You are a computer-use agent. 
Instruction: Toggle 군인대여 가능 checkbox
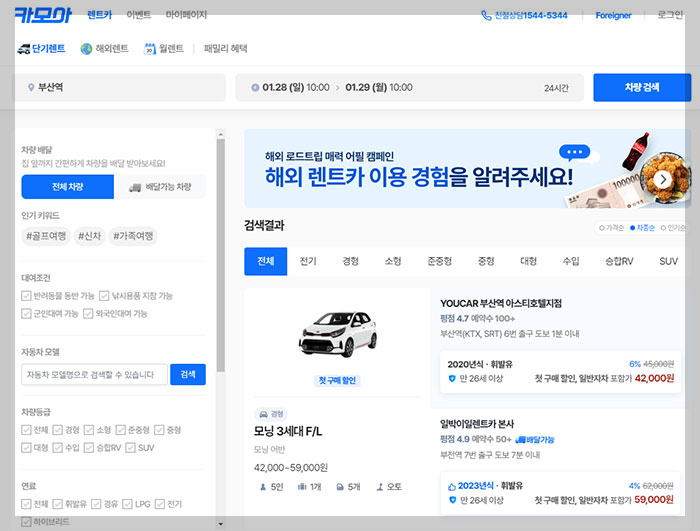pos(26,314)
